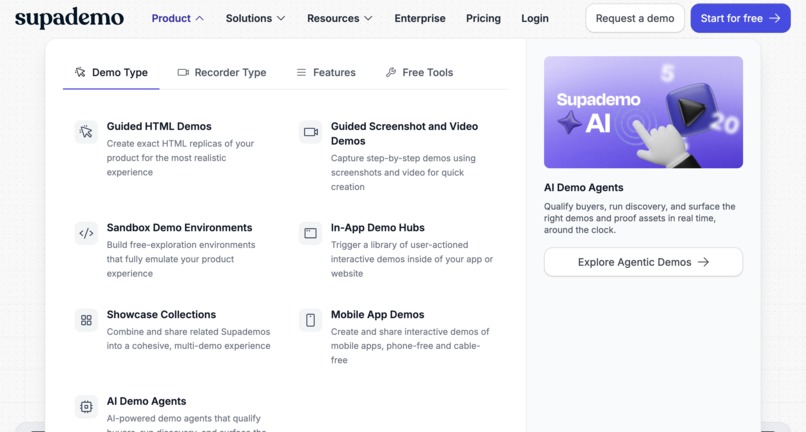Open Sandbox Demo Environments link
806x432 pixels.
tap(179, 228)
